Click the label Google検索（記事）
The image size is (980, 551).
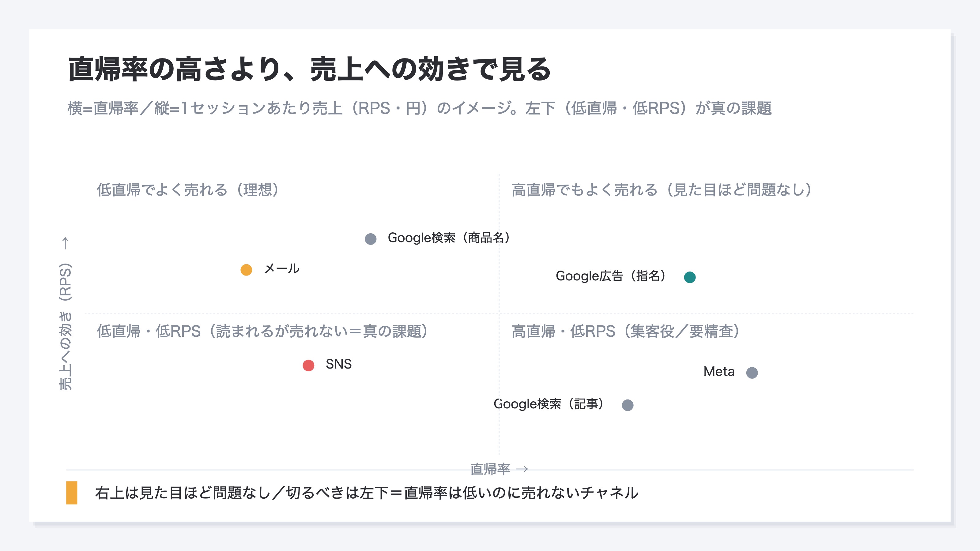(x=549, y=404)
